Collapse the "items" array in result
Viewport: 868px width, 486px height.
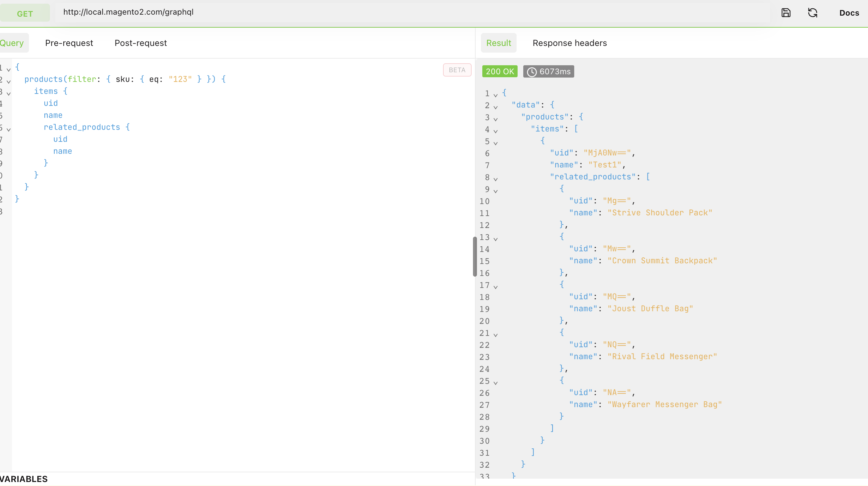point(495,131)
